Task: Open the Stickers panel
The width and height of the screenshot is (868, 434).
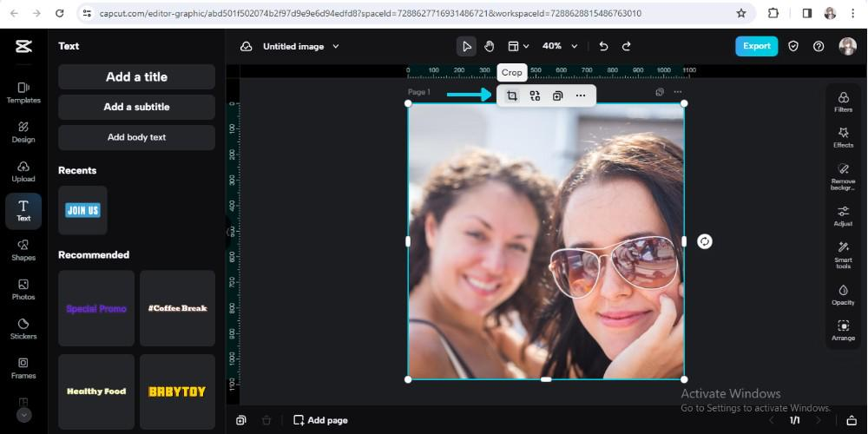Action: [x=23, y=328]
